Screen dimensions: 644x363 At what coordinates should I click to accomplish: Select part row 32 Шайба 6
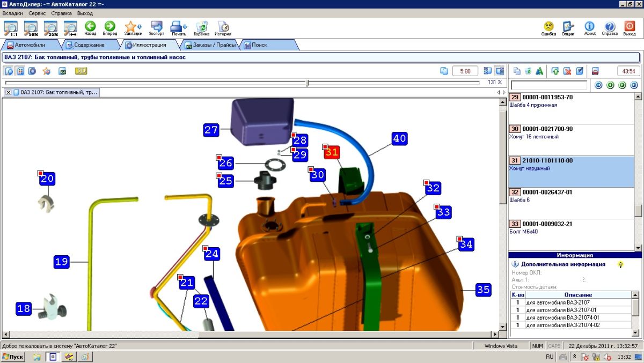(x=571, y=203)
